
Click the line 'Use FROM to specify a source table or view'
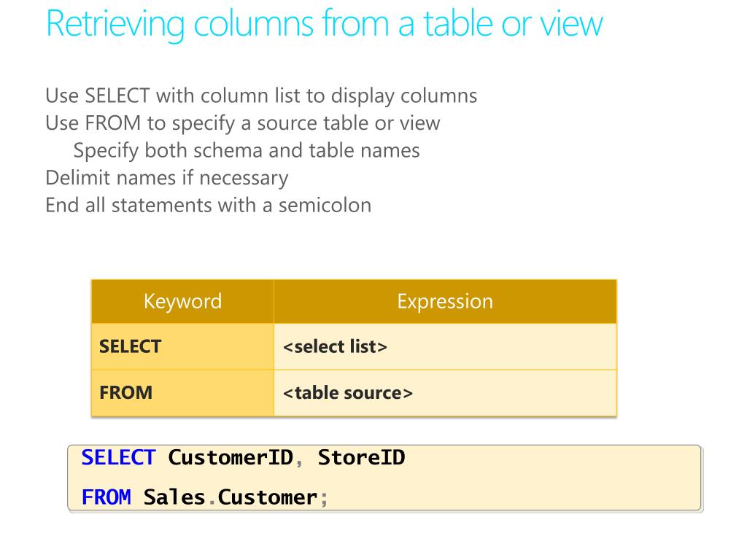click(x=242, y=124)
